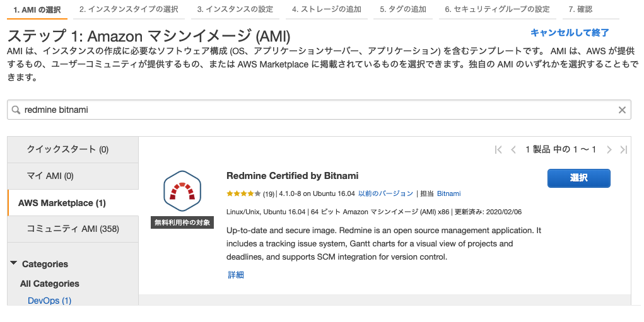Go to previous results page
The width and height of the screenshot is (644, 322).
pyautogui.click(x=513, y=149)
